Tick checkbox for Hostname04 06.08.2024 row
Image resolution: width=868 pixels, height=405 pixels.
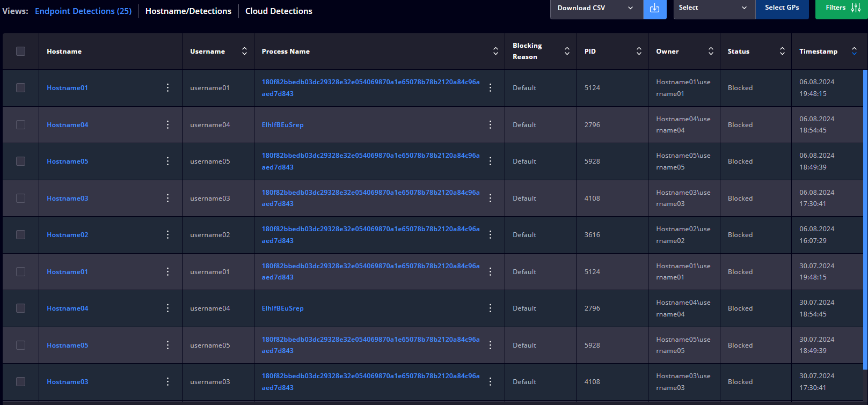(x=20, y=124)
